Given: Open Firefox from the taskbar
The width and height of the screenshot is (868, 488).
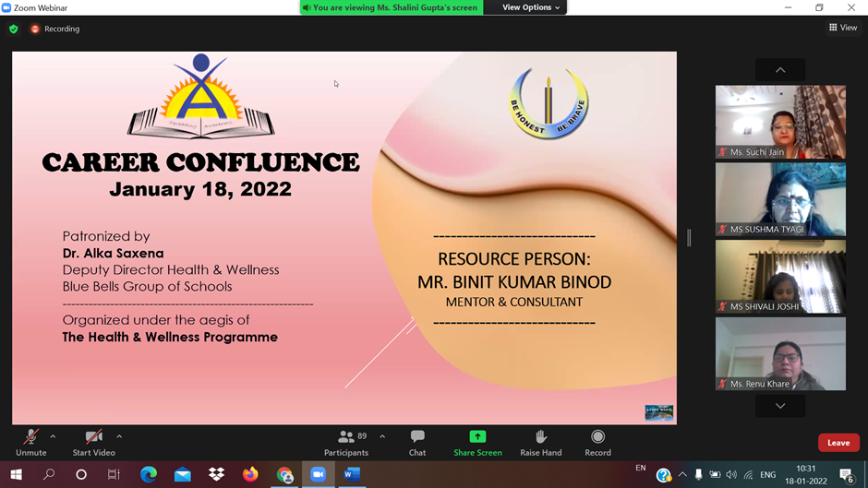Looking at the screenshot, I should pyautogui.click(x=250, y=474).
